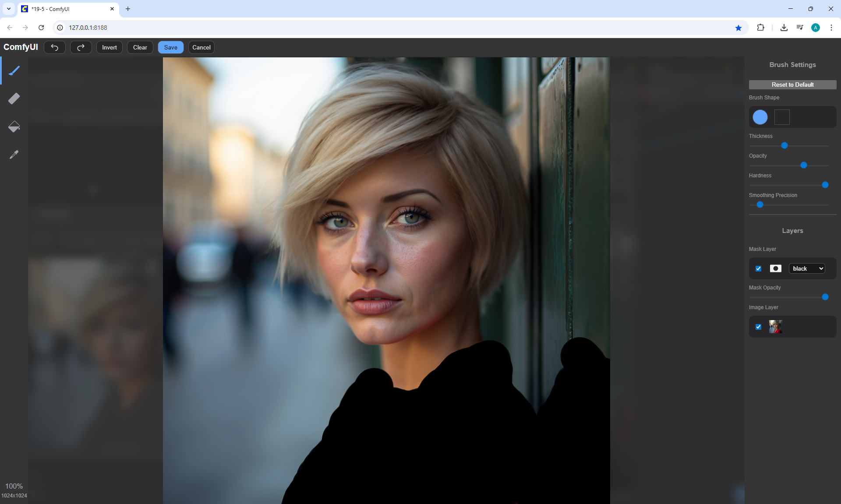Open Chrome's three-dot menu
Image resolution: width=841 pixels, height=504 pixels.
(x=831, y=28)
